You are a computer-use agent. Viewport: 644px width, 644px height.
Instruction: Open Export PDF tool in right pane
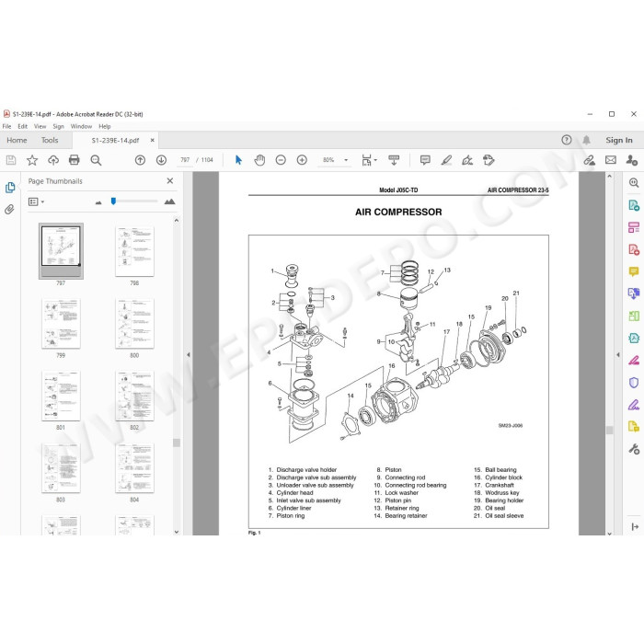click(x=634, y=205)
